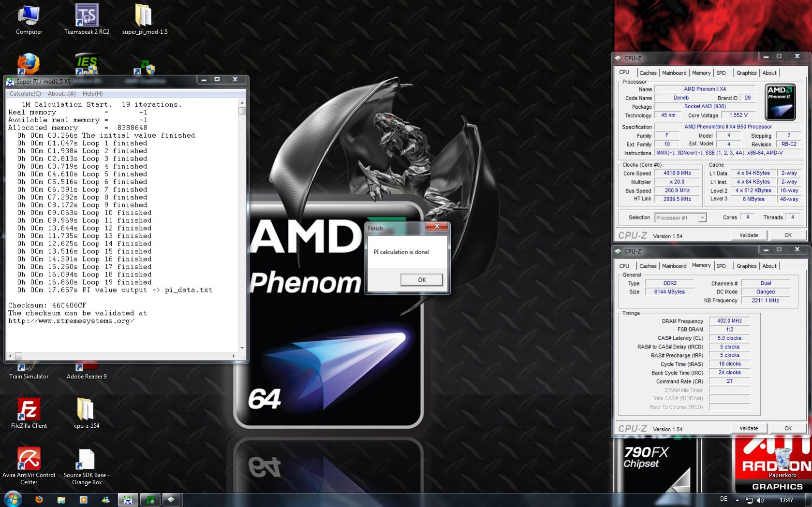This screenshot has height=507, width=812.
Task: Open the network tray icon
Action: coord(749,500)
